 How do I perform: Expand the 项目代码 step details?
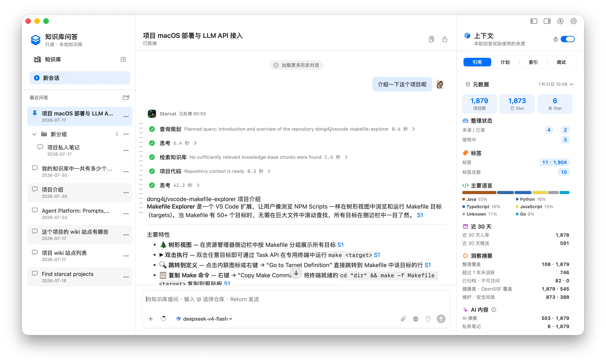(x=269, y=171)
